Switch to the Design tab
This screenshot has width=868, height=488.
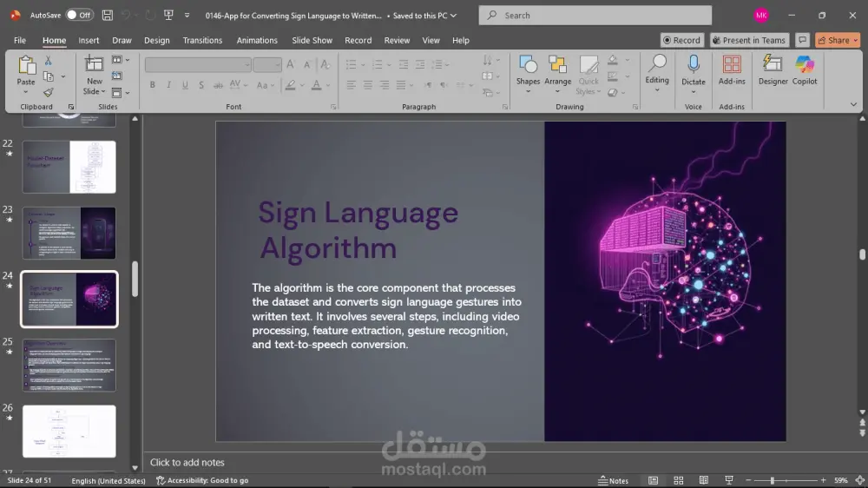156,40
